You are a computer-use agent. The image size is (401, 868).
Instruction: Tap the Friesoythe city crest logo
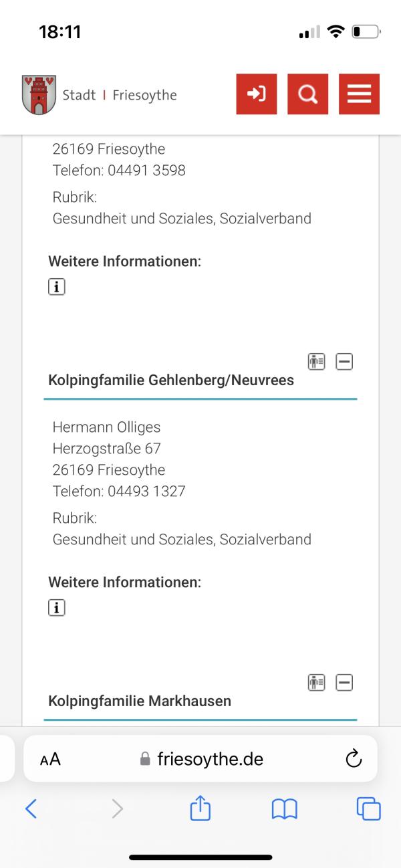(39, 95)
